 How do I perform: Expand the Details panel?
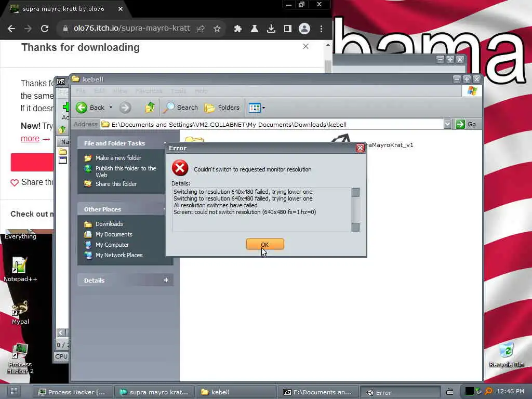coord(166,280)
